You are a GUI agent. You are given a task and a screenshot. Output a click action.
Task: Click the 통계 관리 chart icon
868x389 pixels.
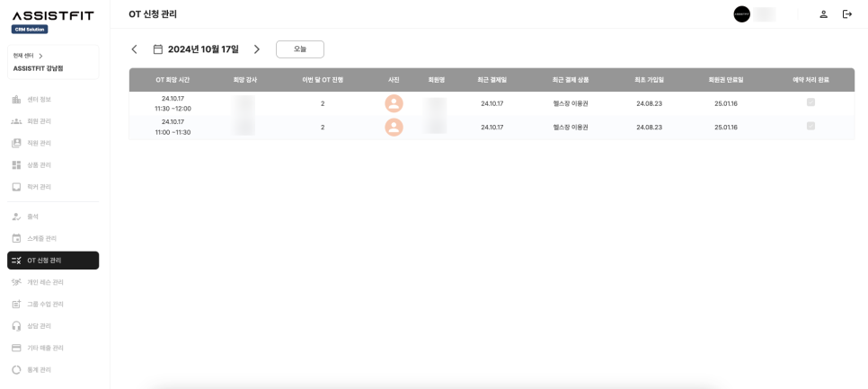(16, 369)
